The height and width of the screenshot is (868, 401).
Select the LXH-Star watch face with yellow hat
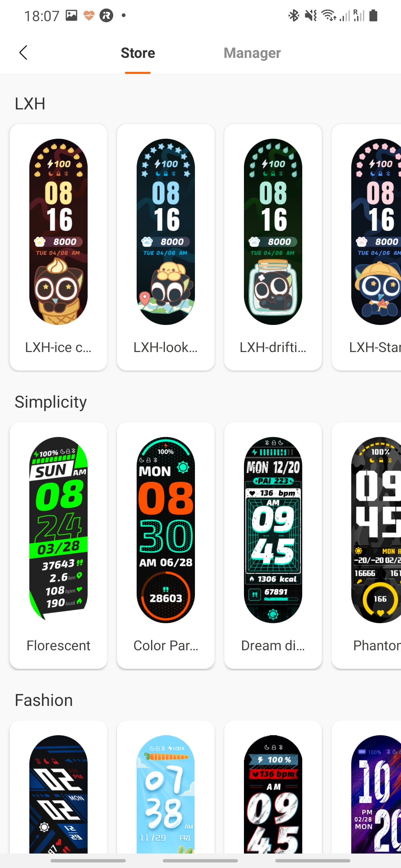tap(366, 247)
